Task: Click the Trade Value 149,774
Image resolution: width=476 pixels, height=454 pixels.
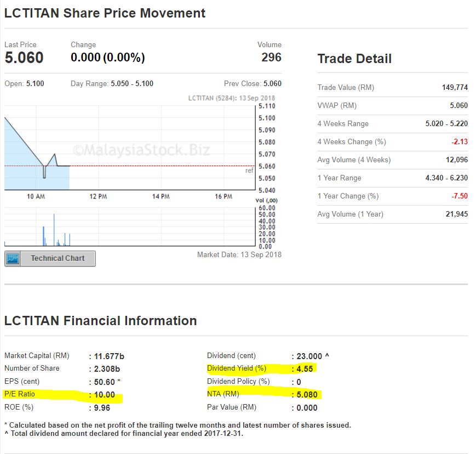Action: [x=455, y=88]
